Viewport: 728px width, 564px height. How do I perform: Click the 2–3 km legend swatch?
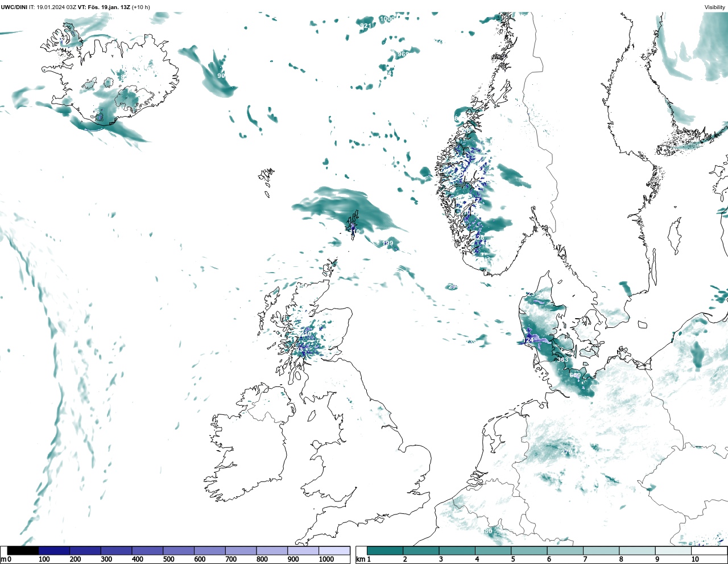point(421,550)
